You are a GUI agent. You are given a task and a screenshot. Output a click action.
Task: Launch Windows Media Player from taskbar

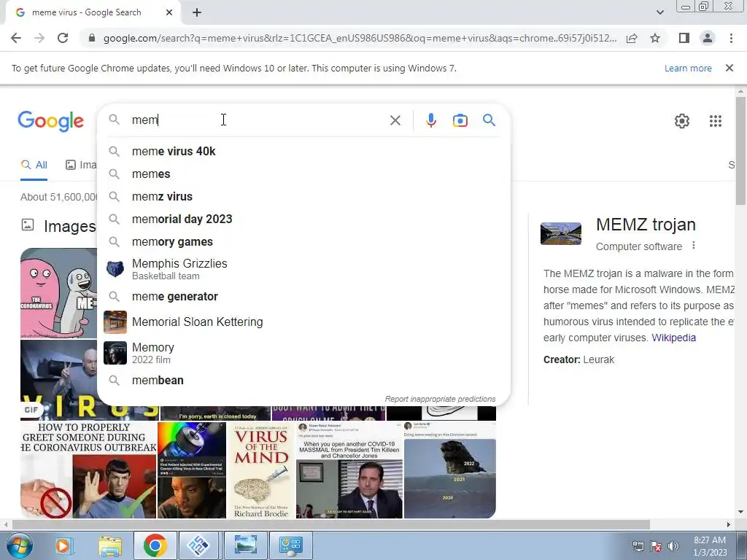click(63, 545)
